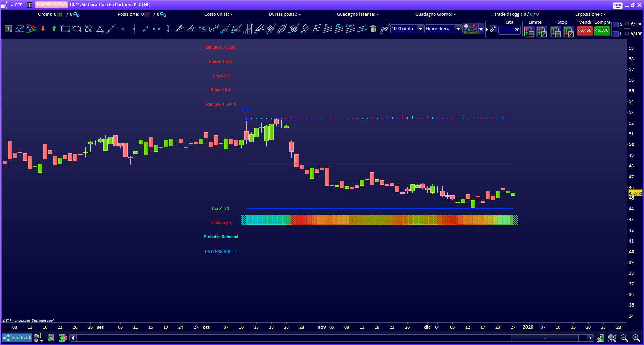The height and width of the screenshot is (345, 644).
Task: Select the Raff regression channel tool
Action: click(x=350, y=29)
